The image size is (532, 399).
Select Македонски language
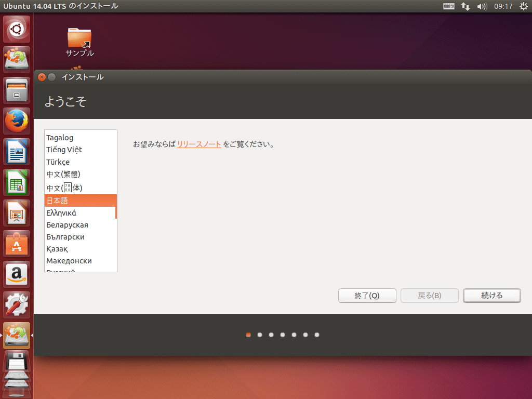click(80, 261)
